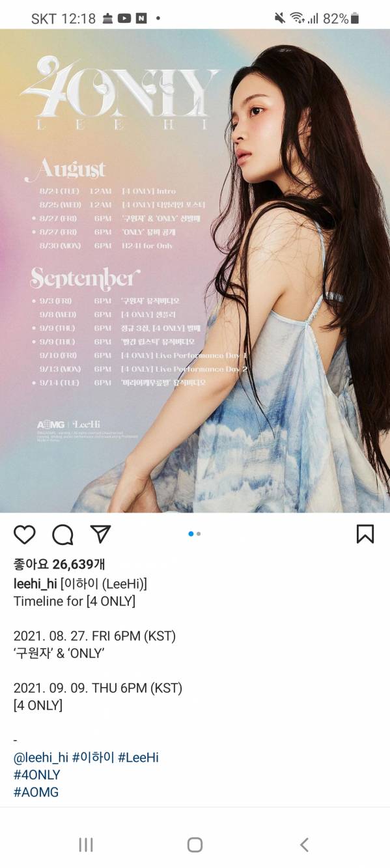Image resolution: width=390 pixels, height=868 pixels.
Task: Tap YouTube notification icon in status bar
Action: click(124, 19)
